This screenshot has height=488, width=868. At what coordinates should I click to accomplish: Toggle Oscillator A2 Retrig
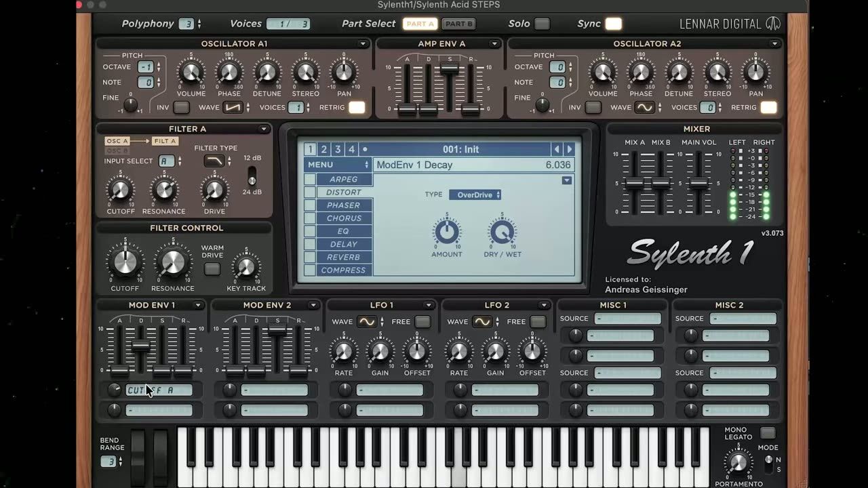[768, 107]
